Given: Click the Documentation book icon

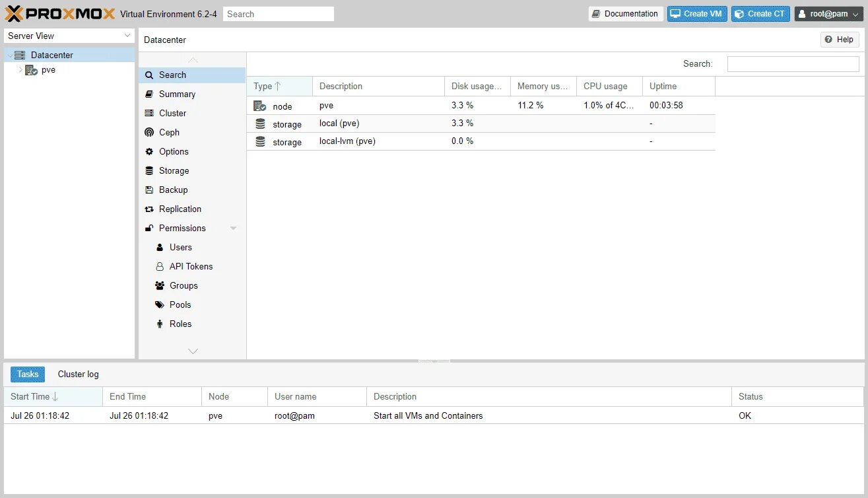Looking at the screenshot, I should 596,14.
